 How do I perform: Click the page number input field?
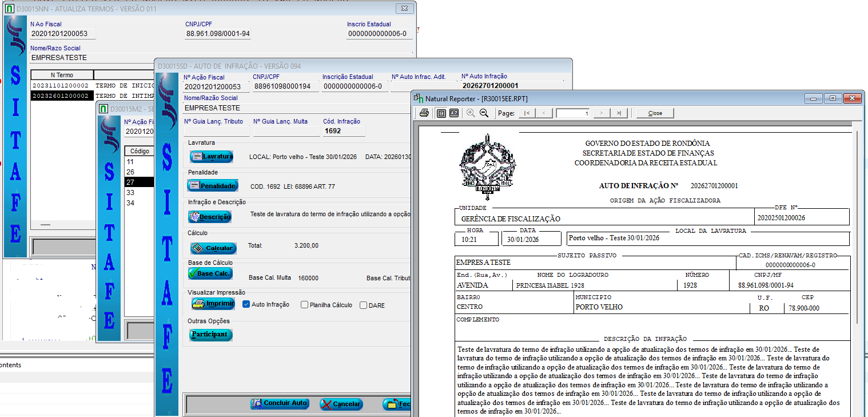coord(572,113)
